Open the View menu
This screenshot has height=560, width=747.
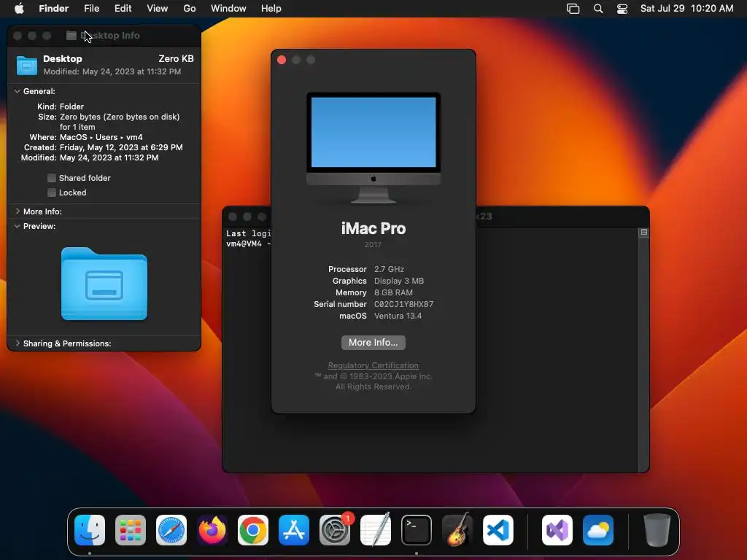(158, 9)
